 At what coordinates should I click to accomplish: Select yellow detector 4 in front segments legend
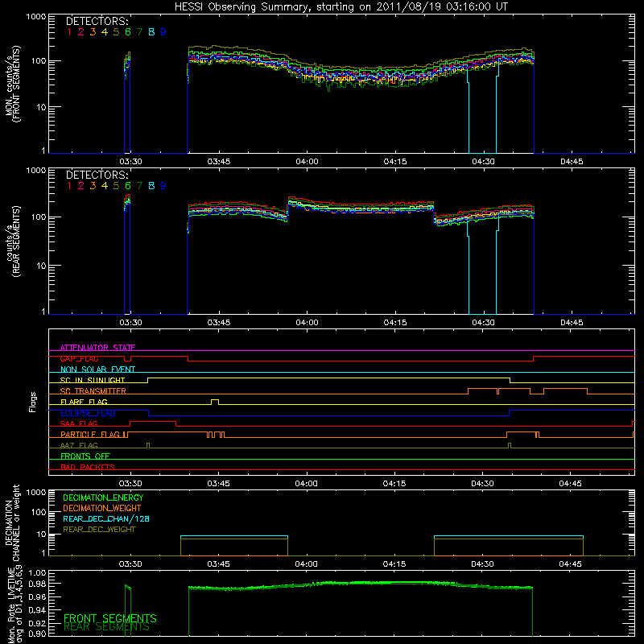pos(105,32)
